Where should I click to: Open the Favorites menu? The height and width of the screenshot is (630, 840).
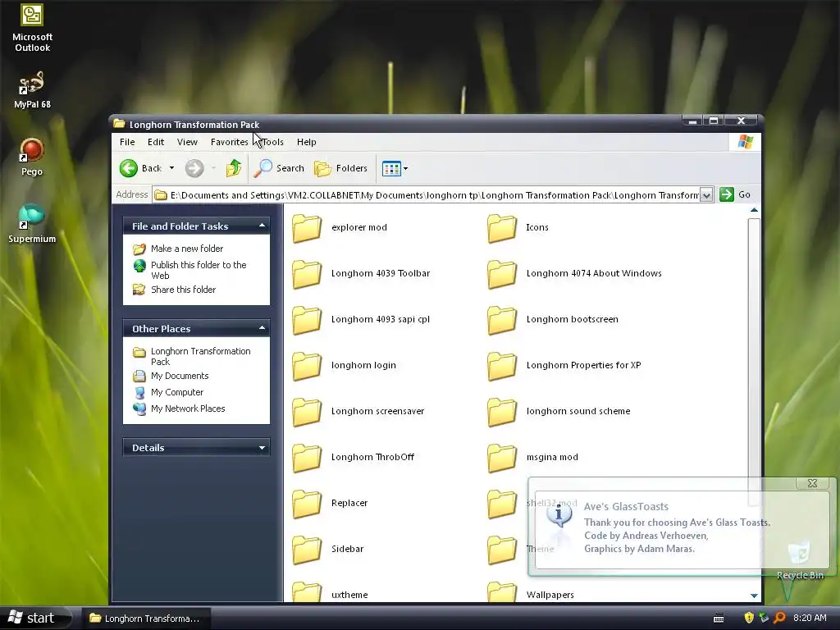tap(230, 142)
